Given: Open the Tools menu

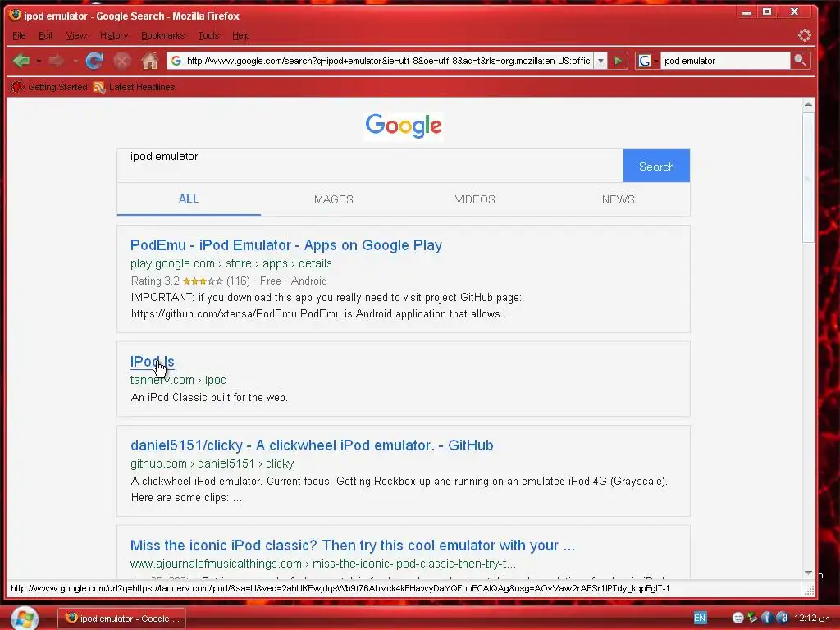Looking at the screenshot, I should (208, 35).
